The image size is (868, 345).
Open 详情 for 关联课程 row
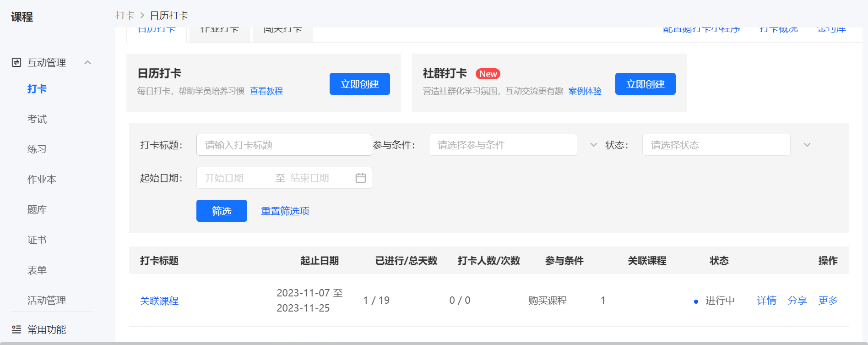[x=767, y=301]
